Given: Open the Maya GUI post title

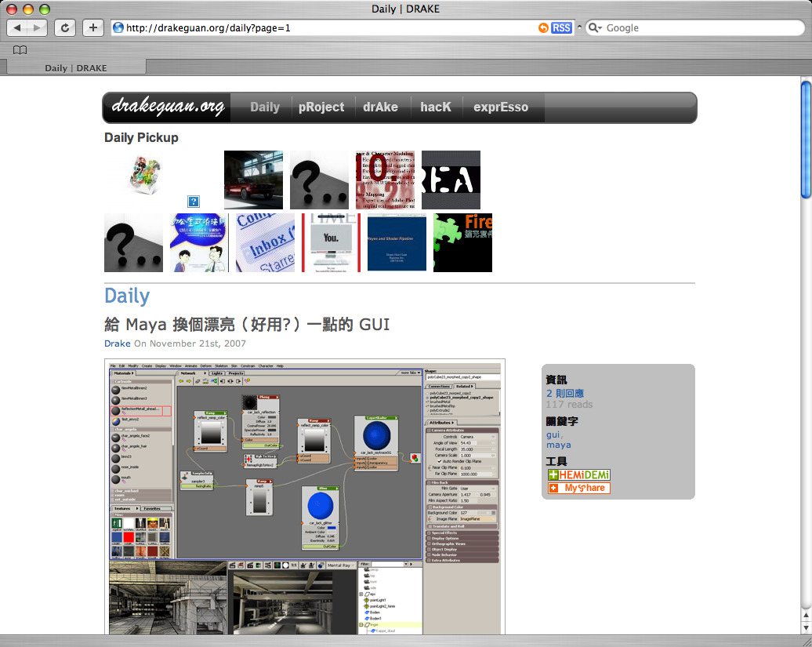Looking at the screenshot, I should [x=246, y=324].
